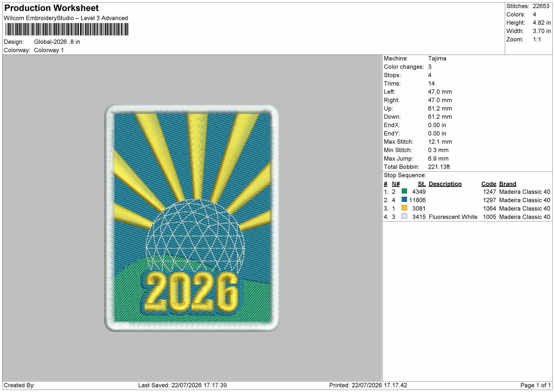This screenshot has height=392, width=555.
Task: Click the barcode under the worksheet title
Action: coord(67,30)
